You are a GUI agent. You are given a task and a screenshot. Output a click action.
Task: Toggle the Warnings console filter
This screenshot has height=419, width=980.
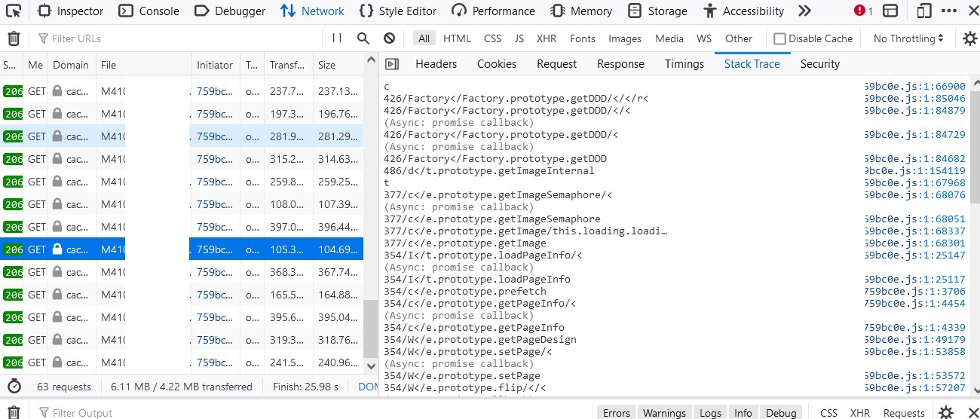[664, 412]
